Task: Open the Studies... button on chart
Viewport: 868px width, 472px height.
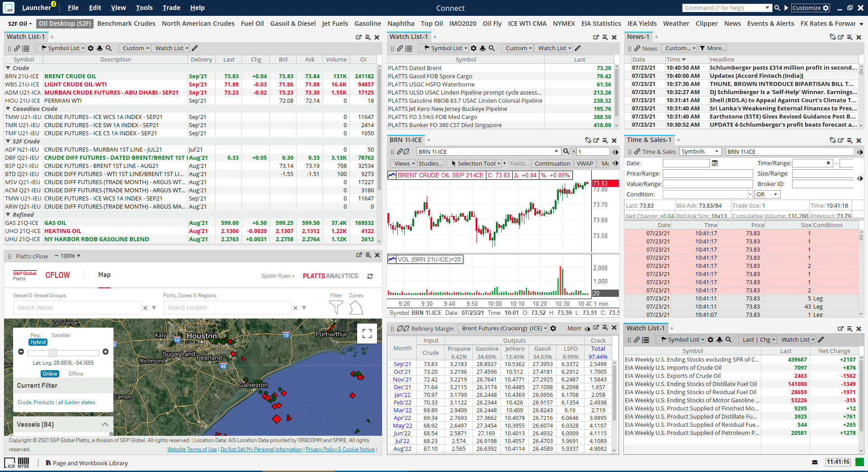Action: click(x=430, y=163)
